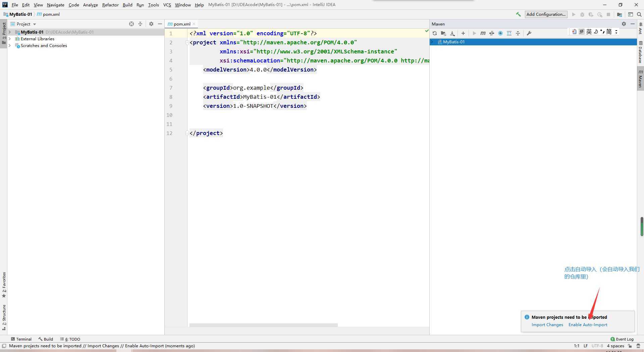This screenshot has width=644, height=352.
Task: Toggle Database sidebar tab
Action: tap(640, 52)
